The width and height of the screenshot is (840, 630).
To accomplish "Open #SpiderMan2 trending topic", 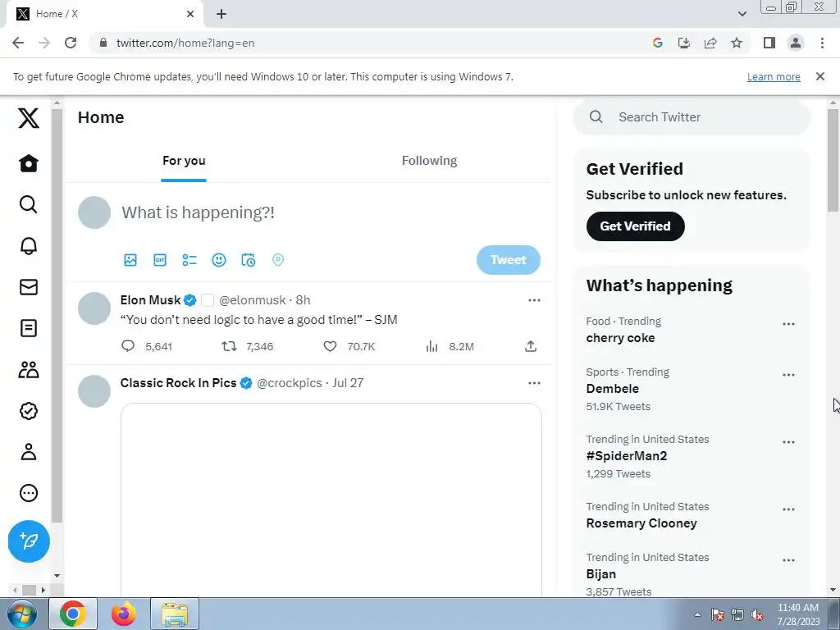I will (626, 456).
